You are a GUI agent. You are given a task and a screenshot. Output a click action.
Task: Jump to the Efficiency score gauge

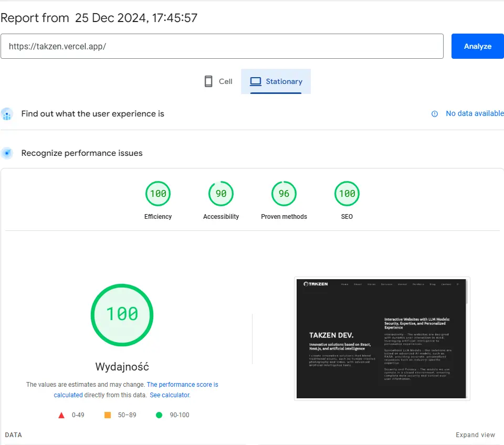158,194
